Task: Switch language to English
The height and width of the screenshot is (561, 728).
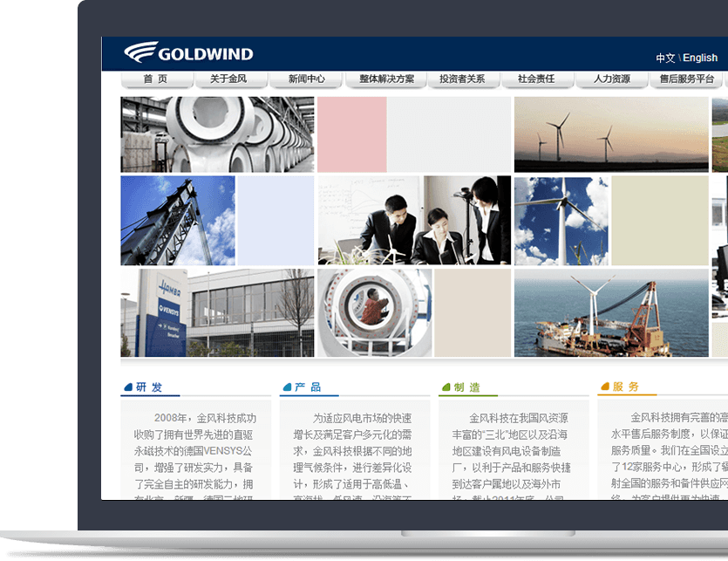Action: point(700,58)
